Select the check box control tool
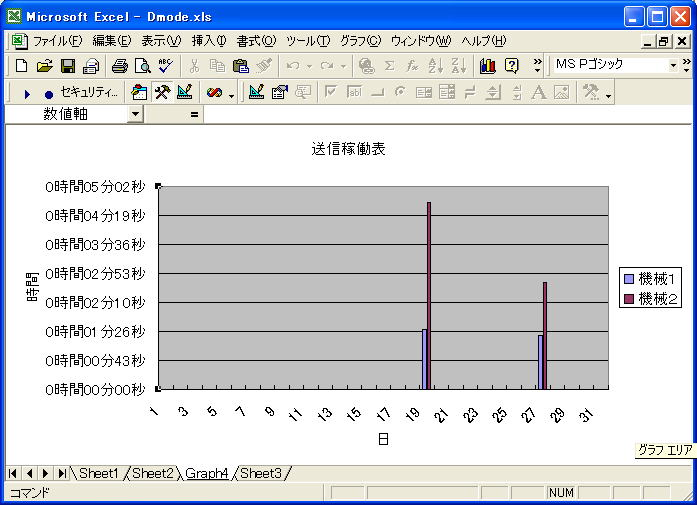 click(x=331, y=92)
